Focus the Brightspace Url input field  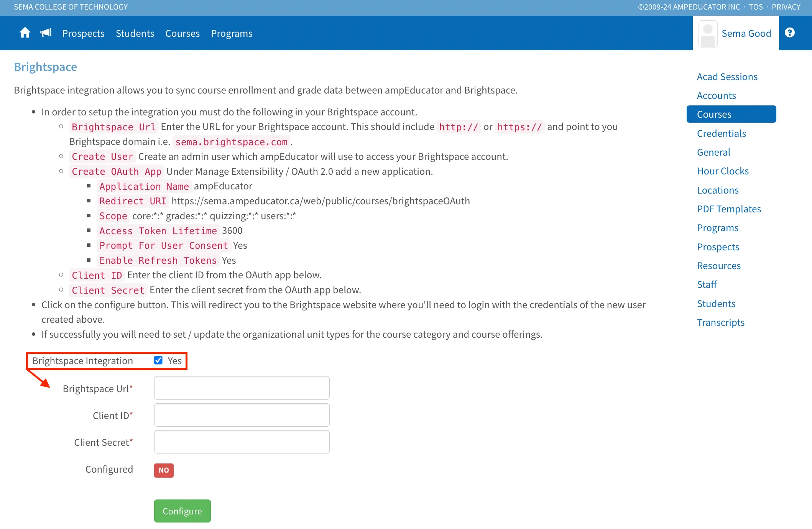tap(242, 388)
